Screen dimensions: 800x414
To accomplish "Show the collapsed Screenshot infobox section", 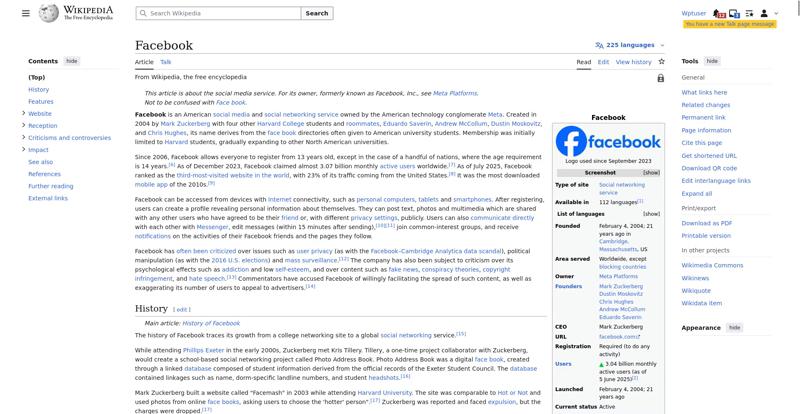I will tap(651, 172).
